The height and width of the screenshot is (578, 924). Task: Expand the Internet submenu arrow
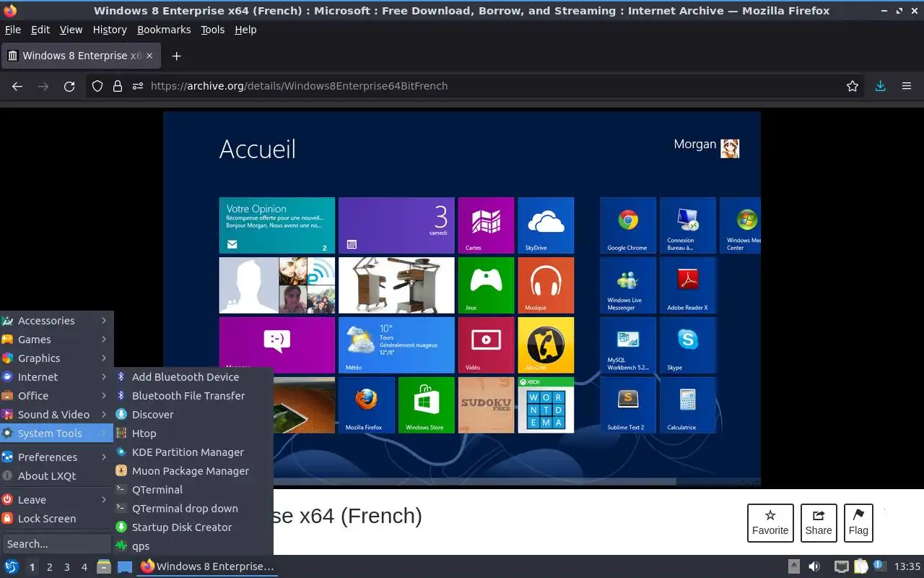click(104, 377)
